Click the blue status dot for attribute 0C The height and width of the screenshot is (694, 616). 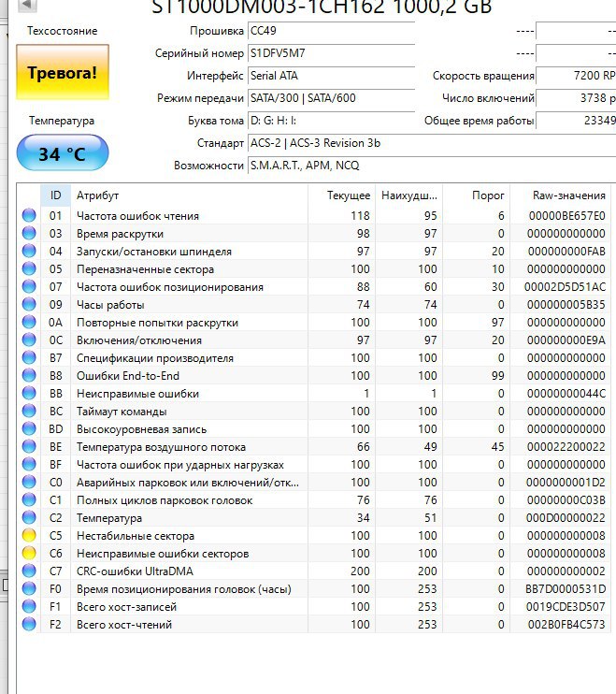29,340
